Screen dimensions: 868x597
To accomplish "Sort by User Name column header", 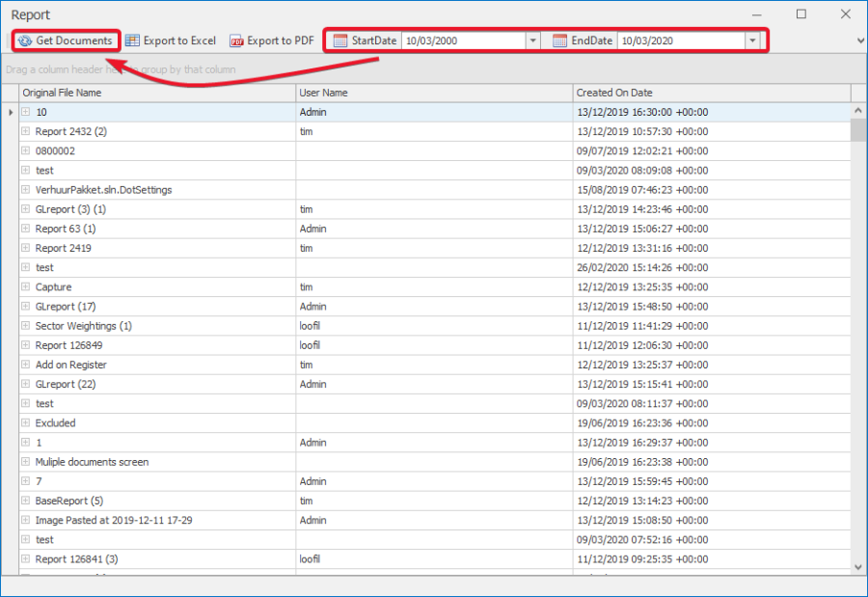I will [x=432, y=93].
